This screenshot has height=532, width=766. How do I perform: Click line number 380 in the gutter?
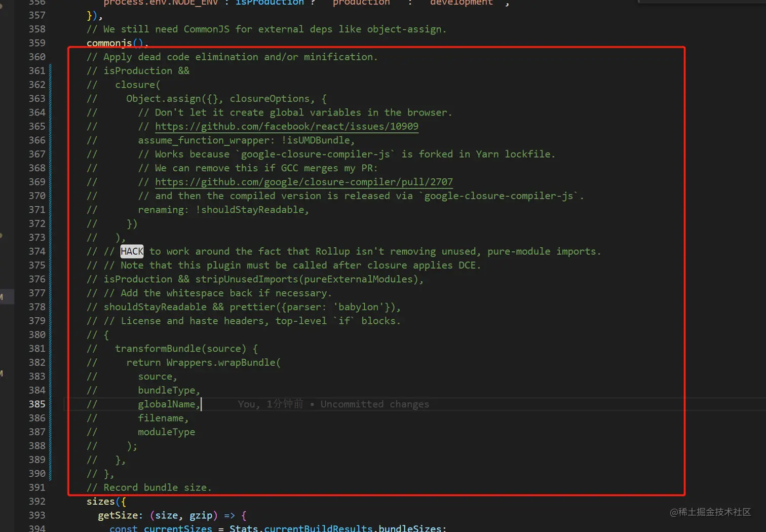tap(37, 335)
